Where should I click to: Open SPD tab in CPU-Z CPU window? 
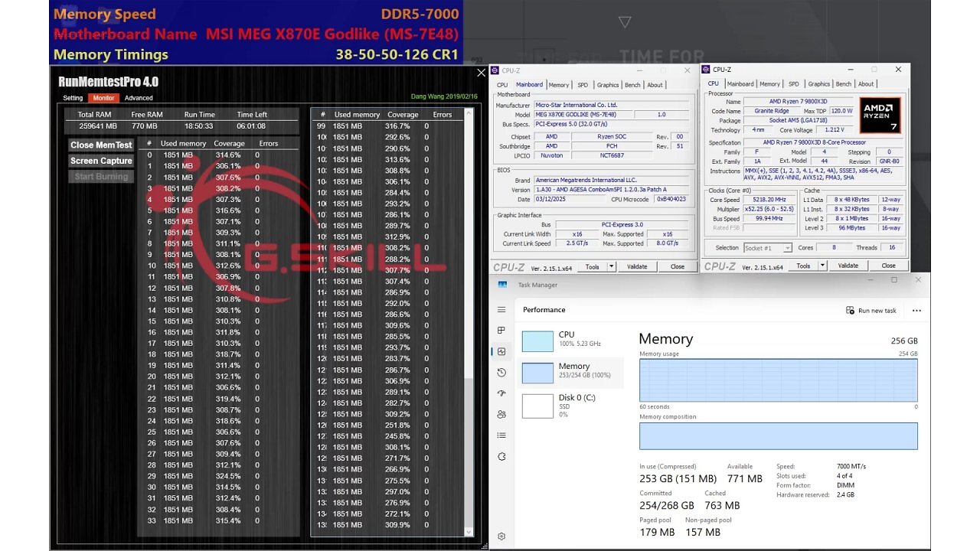[x=793, y=84]
